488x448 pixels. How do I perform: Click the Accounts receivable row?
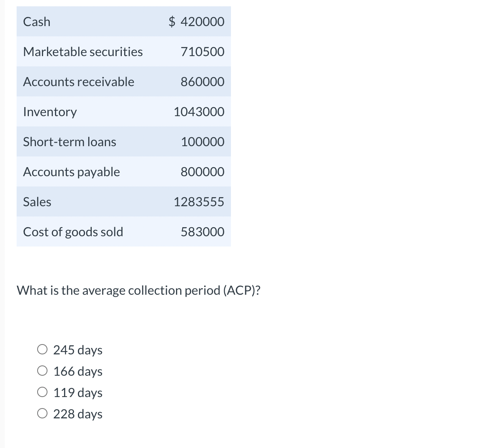click(x=123, y=82)
